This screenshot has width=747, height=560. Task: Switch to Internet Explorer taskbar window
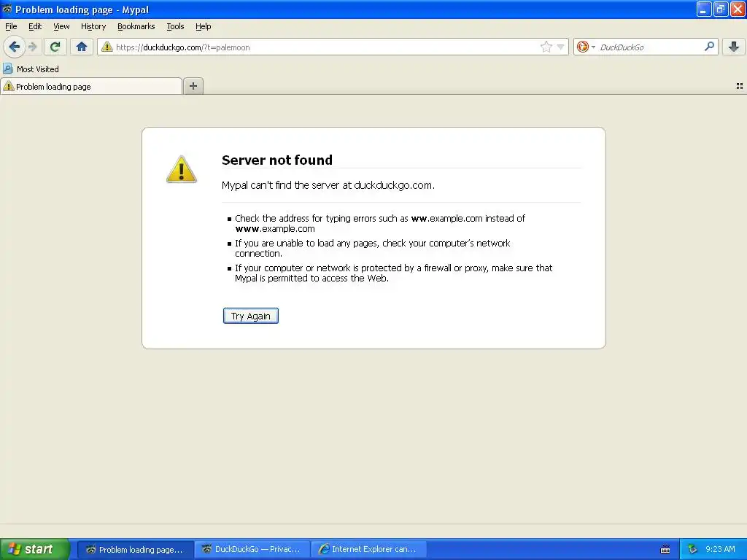click(368, 550)
